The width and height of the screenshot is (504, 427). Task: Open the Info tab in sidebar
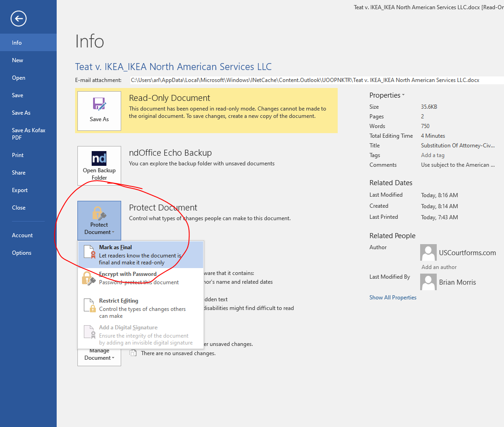click(x=28, y=43)
